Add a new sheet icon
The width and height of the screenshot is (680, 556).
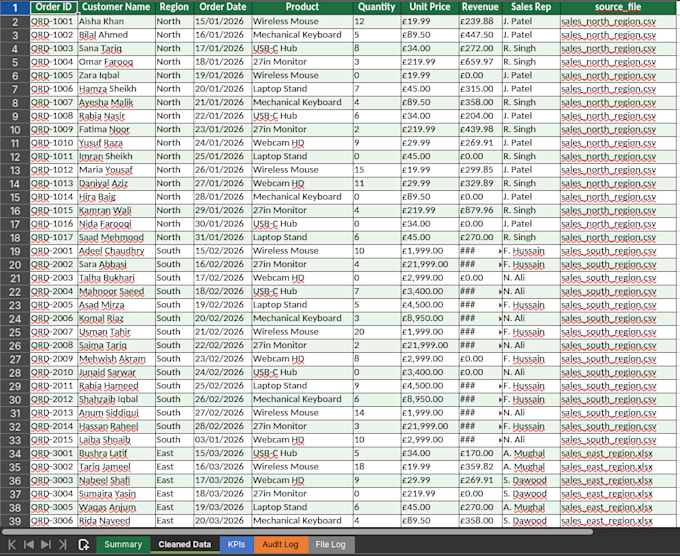84,545
